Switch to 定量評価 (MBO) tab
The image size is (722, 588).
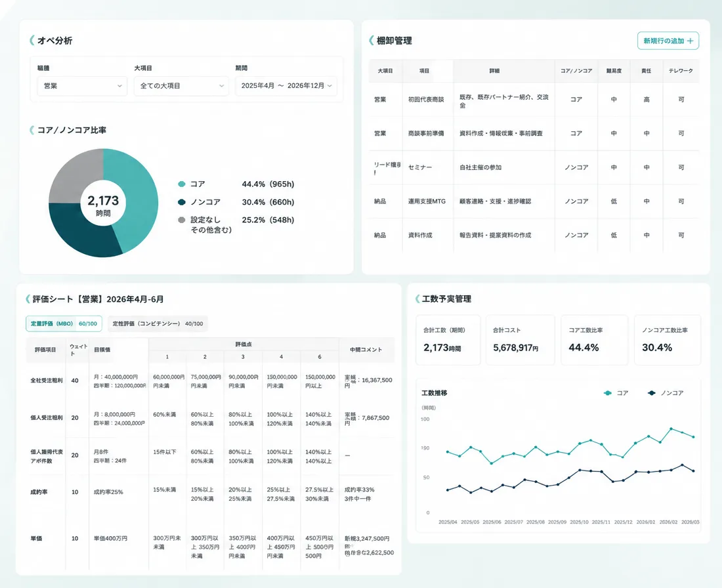[x=64, y=324]
